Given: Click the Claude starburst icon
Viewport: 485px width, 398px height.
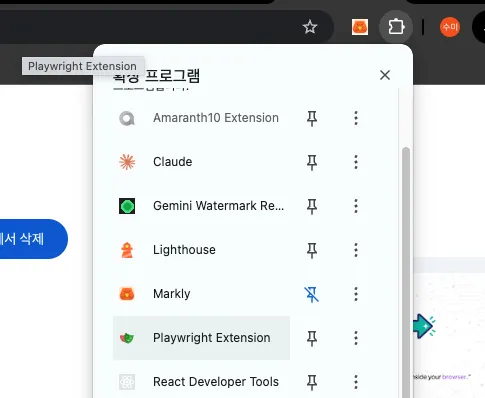Looking at the screenshot, I should [x=127, y=162].
